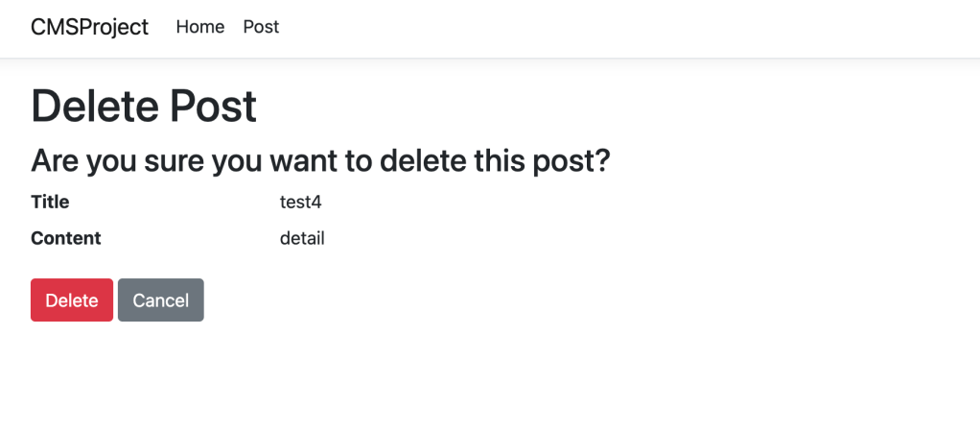
Task: Open the Home navigation link
Action: pos(200,27)
